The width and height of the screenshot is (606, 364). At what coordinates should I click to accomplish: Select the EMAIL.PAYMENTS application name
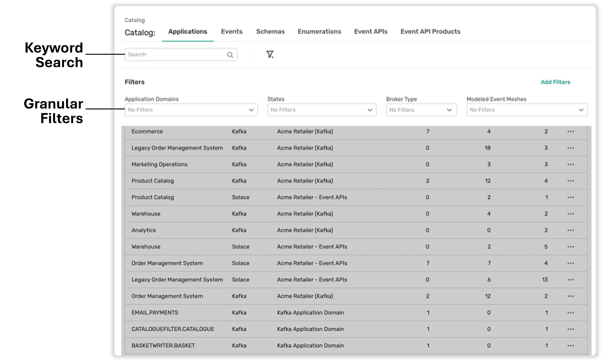coord(155,313)
